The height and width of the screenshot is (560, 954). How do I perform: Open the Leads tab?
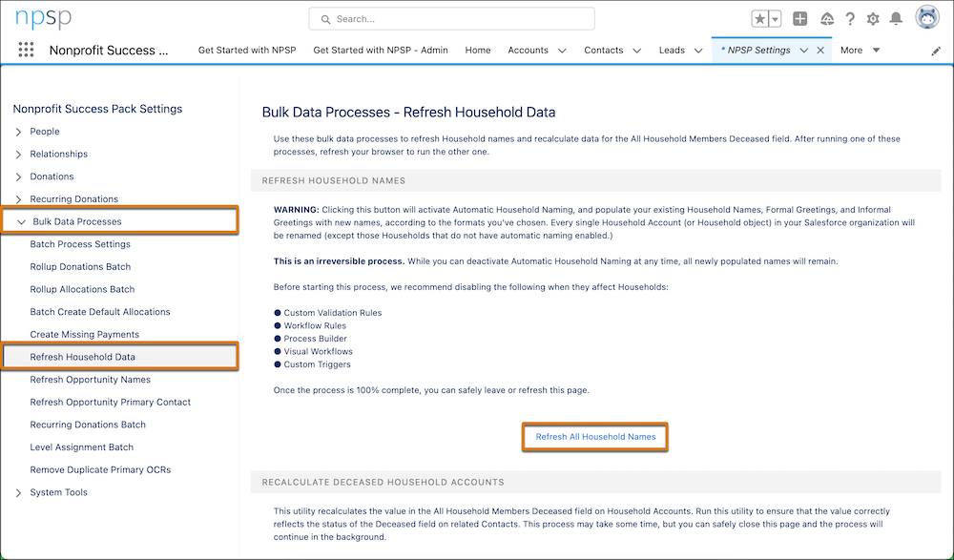click(x=672, y=51)
